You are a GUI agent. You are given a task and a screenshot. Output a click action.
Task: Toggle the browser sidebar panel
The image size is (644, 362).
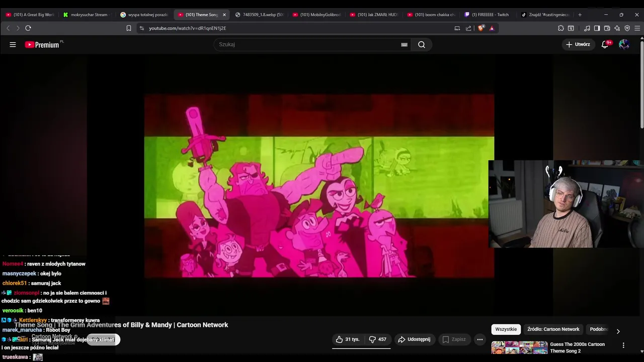[597, 28]
